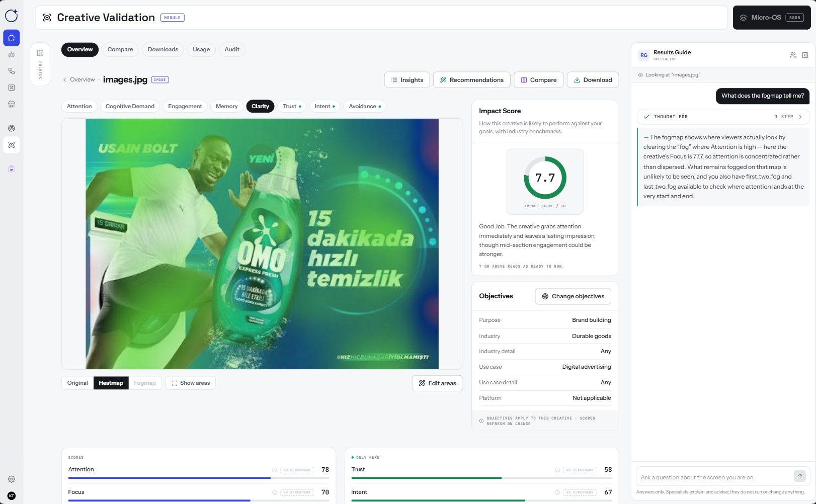Click Results Guide participants icon
This screenshot has width=816, height=504.
[793, 55]
